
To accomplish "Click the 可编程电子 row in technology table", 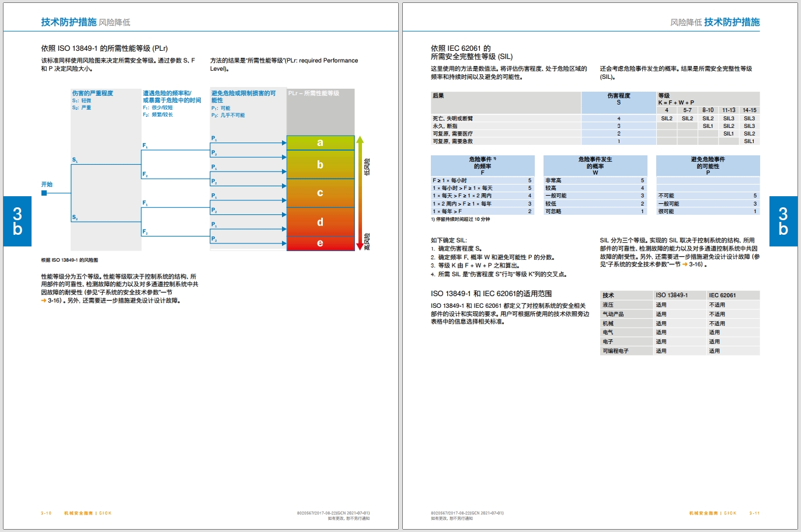I will [x=616, y=351].
